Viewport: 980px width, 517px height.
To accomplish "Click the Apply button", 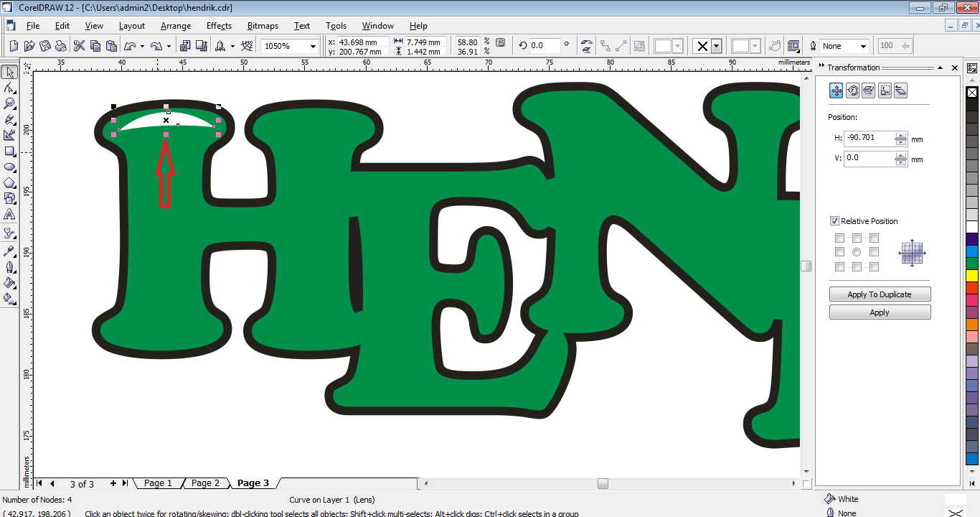I will coord(880,312).
